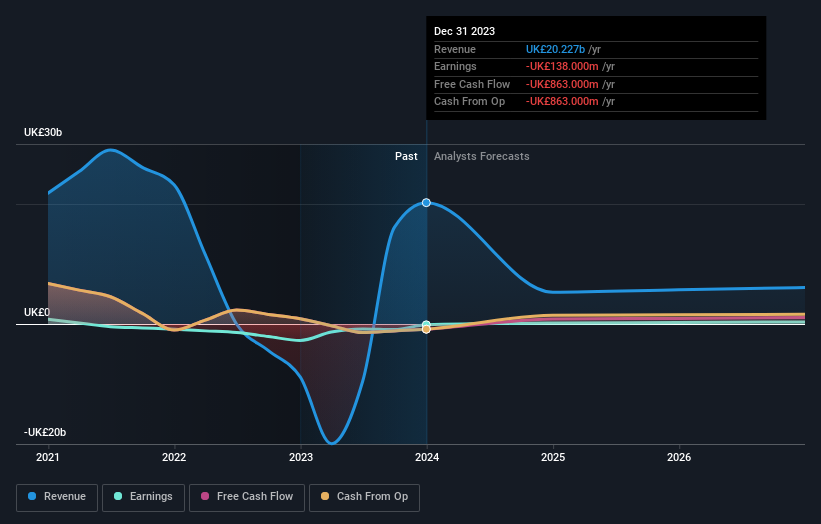
Task: Select the Cash From Op marker at 2024
Action: pyautogui.click(x=426, y=329)
